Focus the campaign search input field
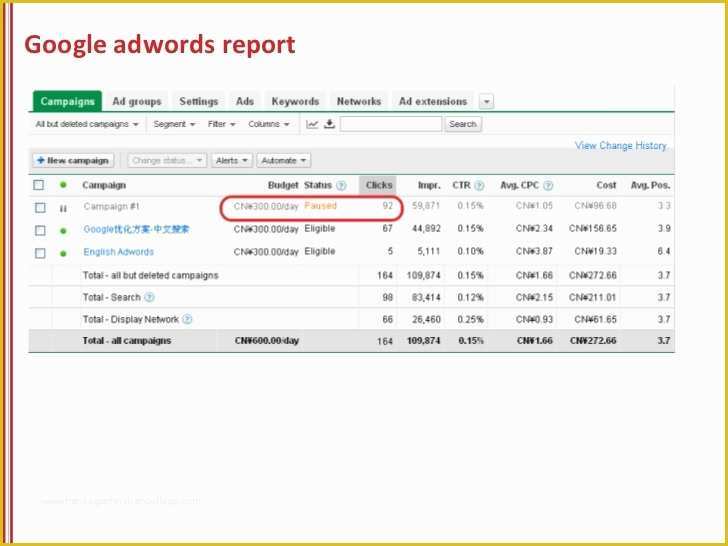 [391, 124]
